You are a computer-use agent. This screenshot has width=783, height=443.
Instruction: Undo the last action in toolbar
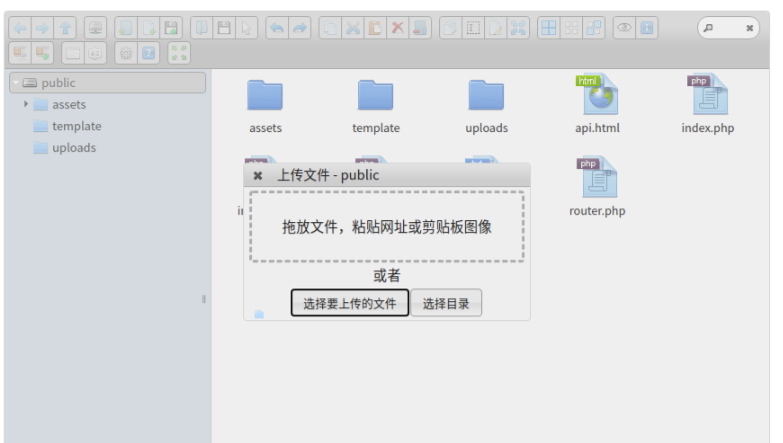coord(277,28)
